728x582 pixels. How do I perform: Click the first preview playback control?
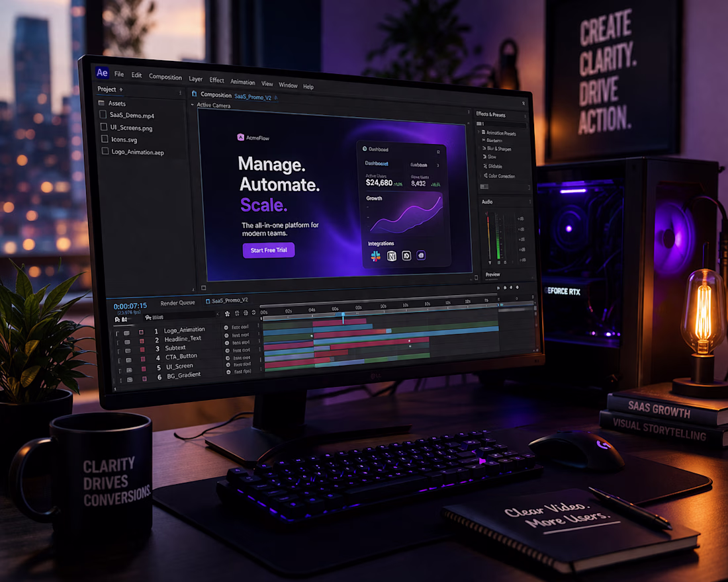coord(498,288)
